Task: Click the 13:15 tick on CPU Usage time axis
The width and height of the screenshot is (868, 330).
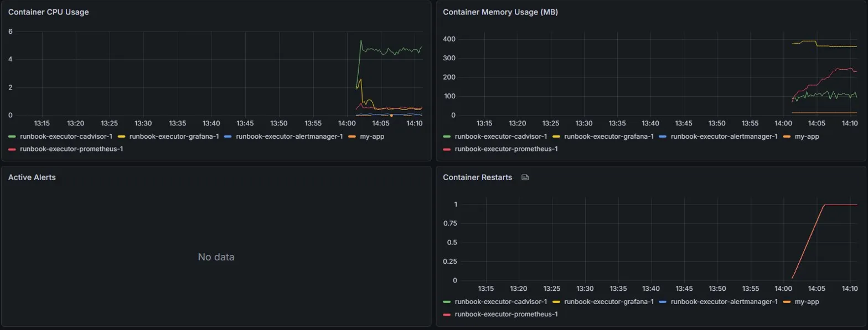Action: (42, 123)
